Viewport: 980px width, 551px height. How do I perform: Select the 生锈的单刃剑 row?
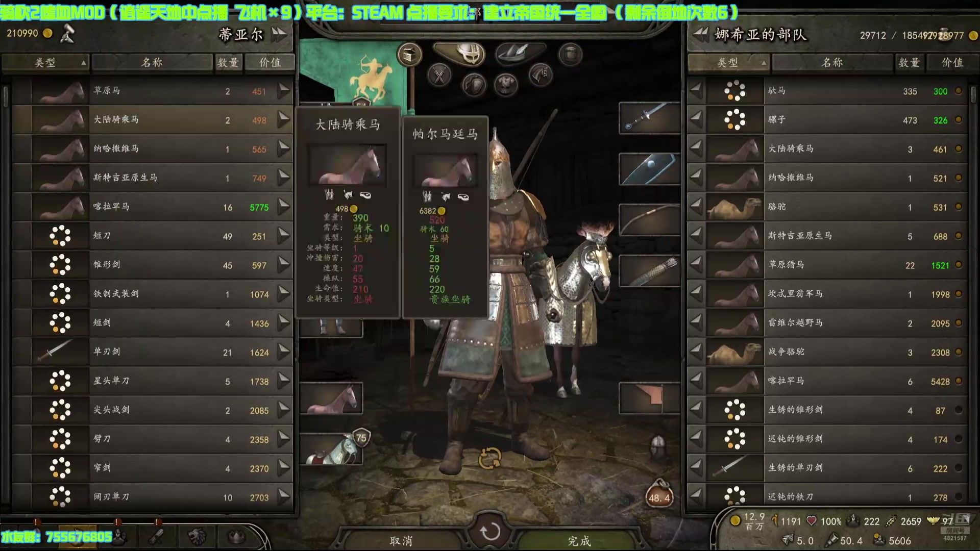pyautogui.click(x=827, y=468)
